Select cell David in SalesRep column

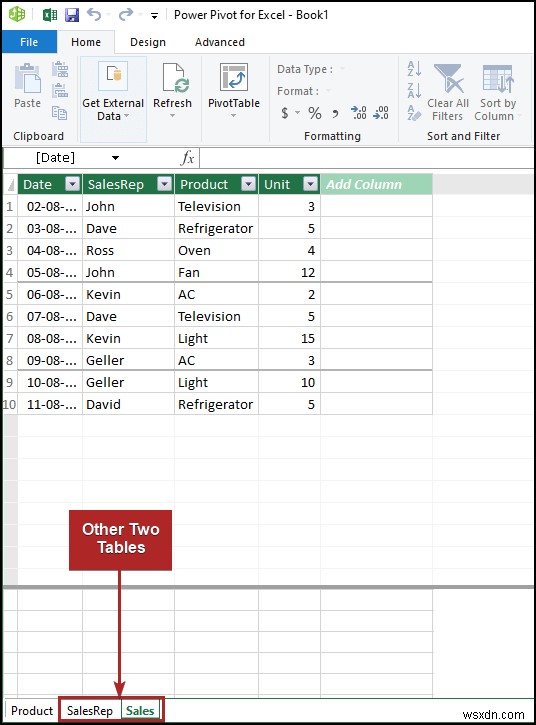tap(128, 404)
